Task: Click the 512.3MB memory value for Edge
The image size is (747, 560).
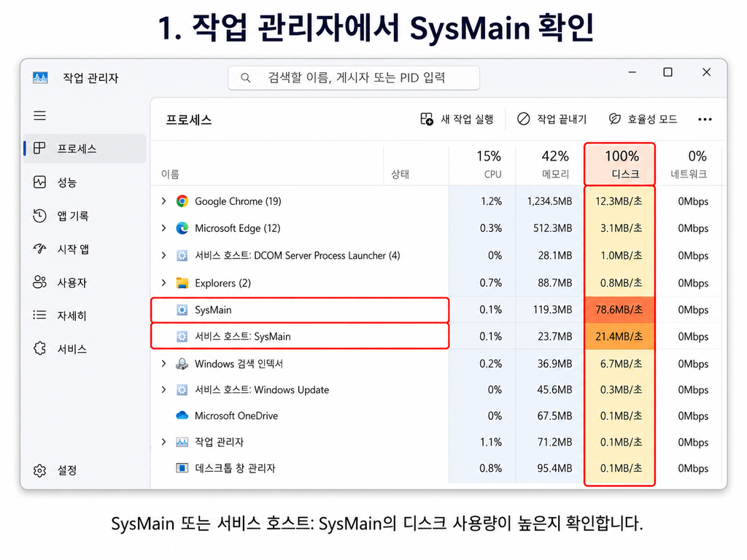Action: [553, 228]
